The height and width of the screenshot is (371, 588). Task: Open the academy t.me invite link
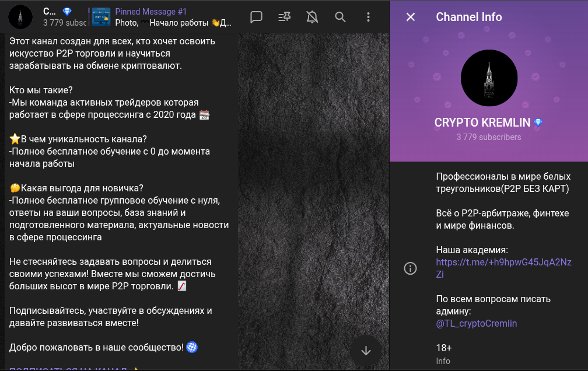[503, 268]
